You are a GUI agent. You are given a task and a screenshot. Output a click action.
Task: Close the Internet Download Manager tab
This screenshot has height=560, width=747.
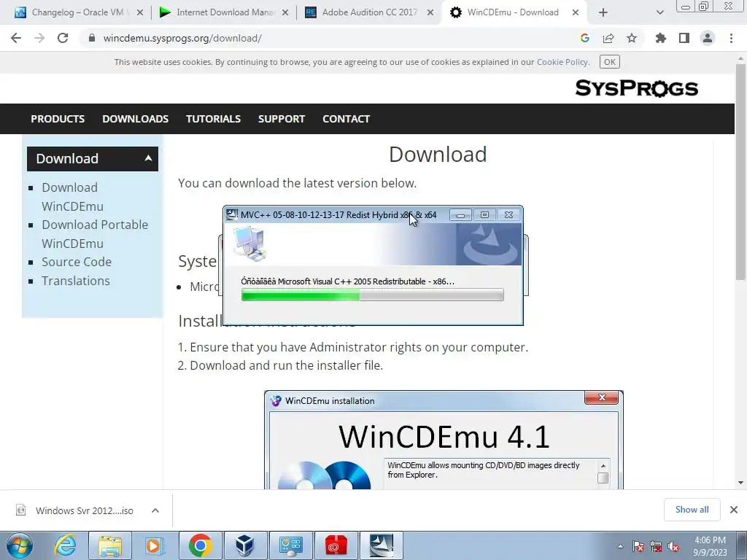[285, 12]
